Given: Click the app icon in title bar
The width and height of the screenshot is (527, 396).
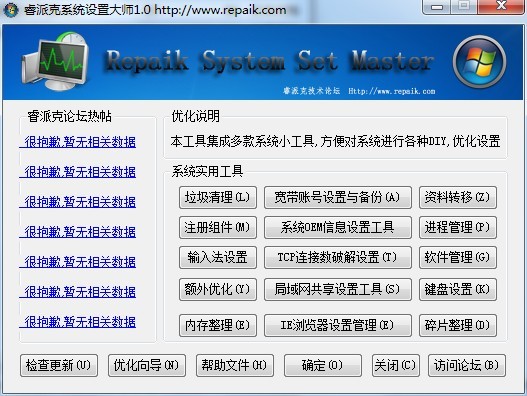Looking at the screenshot, I should [10, 10].
